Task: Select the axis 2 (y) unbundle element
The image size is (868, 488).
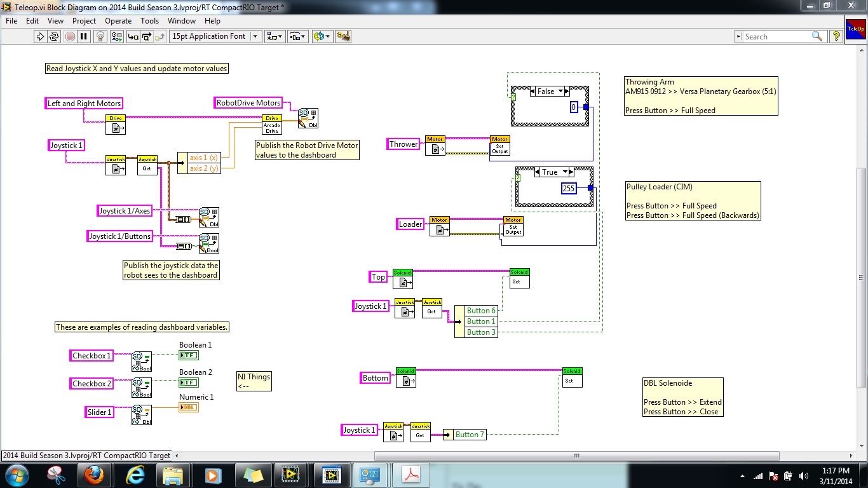Action: [204, 168]
